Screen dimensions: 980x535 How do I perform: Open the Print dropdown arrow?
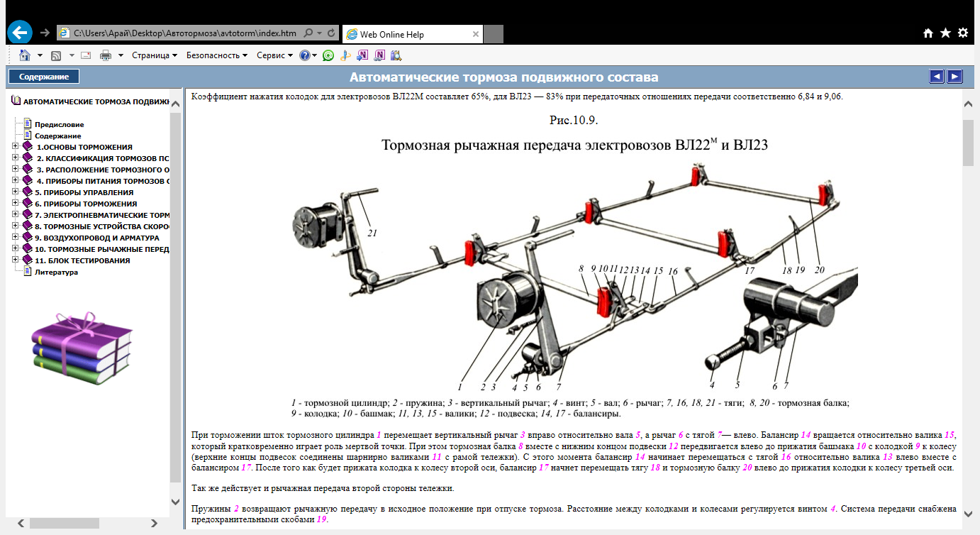click(121, 55)
